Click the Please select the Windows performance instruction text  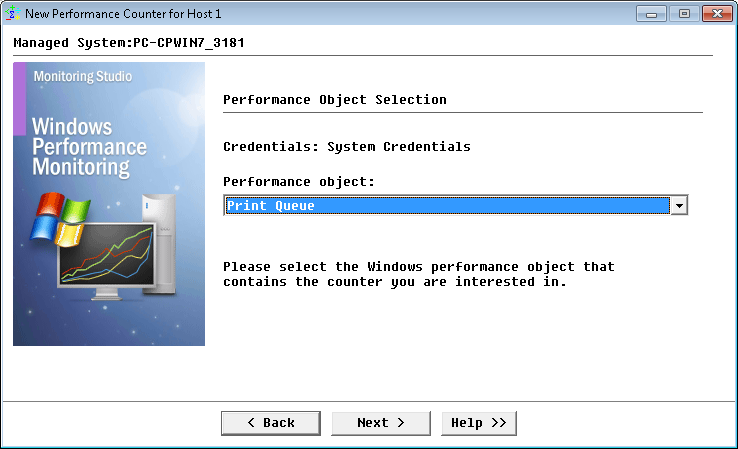pos(419,274)
